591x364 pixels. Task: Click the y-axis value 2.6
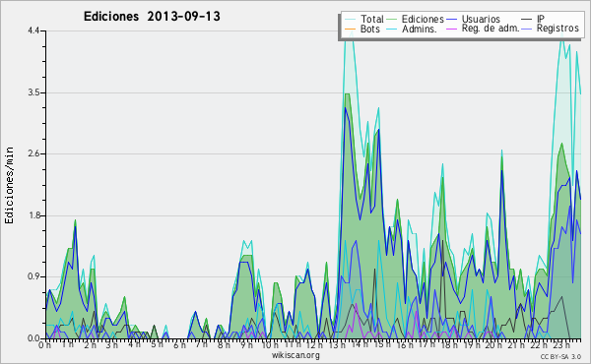(x=33, y=153)
